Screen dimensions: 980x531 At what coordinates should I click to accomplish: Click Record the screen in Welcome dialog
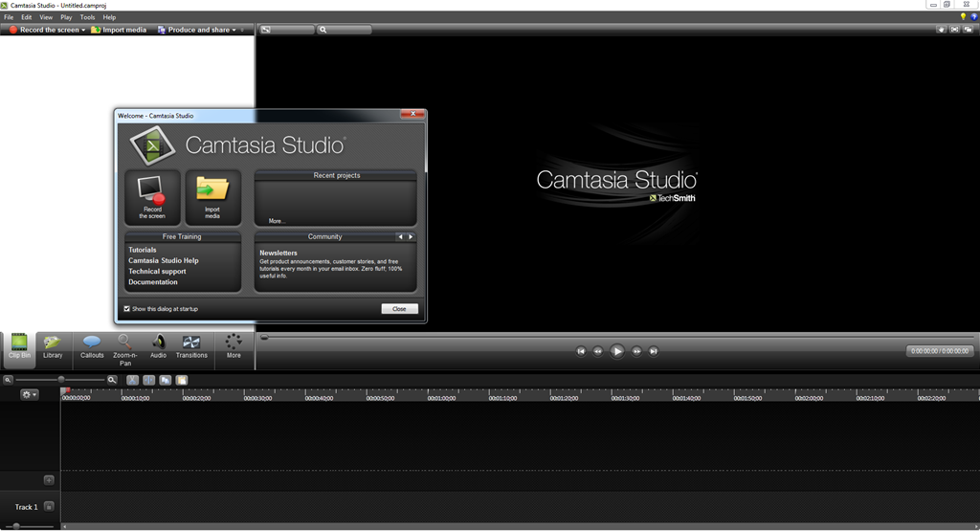(x=152, y=197)
